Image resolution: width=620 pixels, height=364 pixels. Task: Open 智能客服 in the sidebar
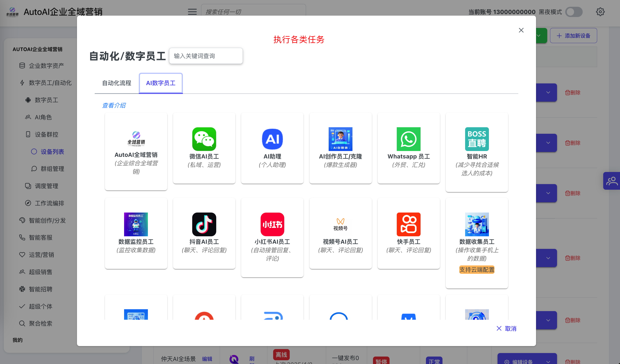36,237
